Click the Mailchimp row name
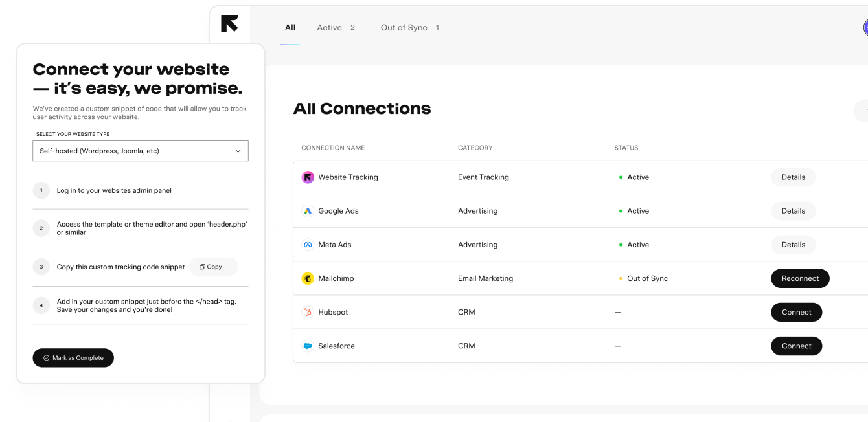This screenshot has height=422, width=868. pyautogui.click(x=336, y=278)
